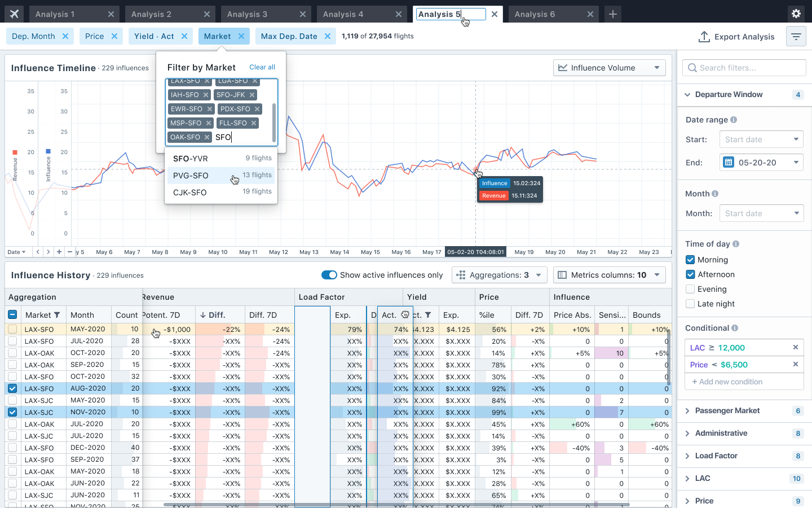Uncheck the Morning time of day
The height and width of the screenshot is (508, 812).
(690, 260)
